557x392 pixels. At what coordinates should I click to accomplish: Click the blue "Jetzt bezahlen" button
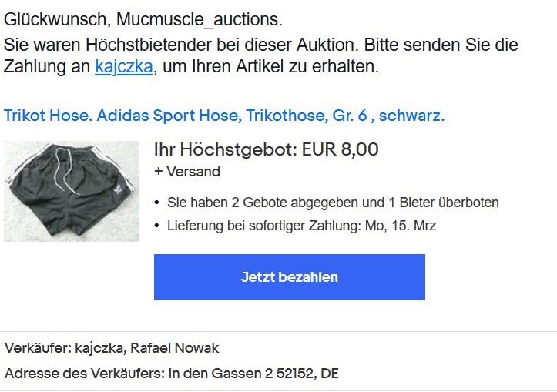coord(290,277)
